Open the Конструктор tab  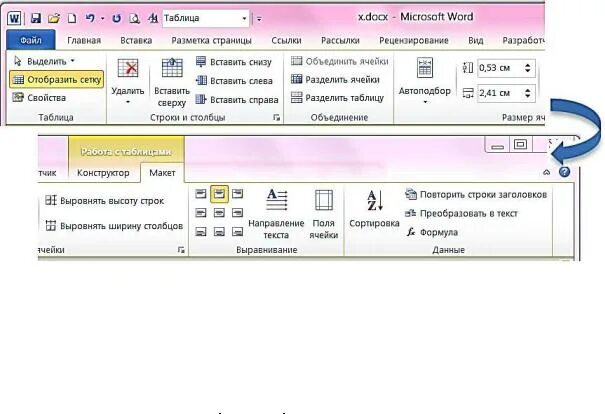[x=103, y=172]
